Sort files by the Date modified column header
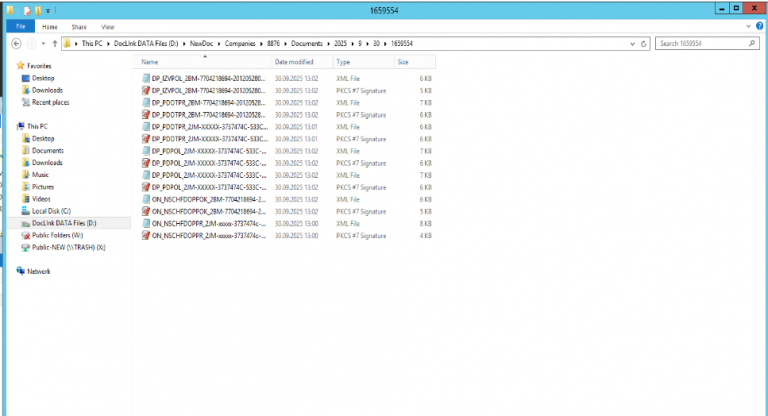Screen dimensions: 768x416 303,62
